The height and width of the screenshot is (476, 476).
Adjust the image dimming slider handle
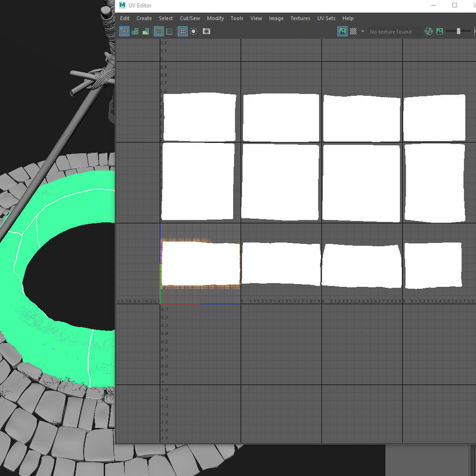click(458, 31)
